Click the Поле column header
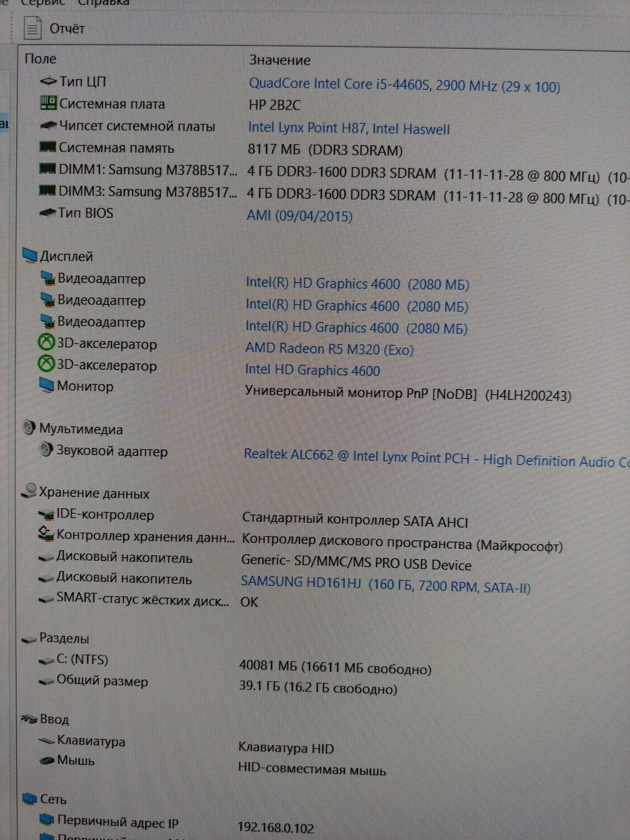630x840 pixels. pos(40,59)
